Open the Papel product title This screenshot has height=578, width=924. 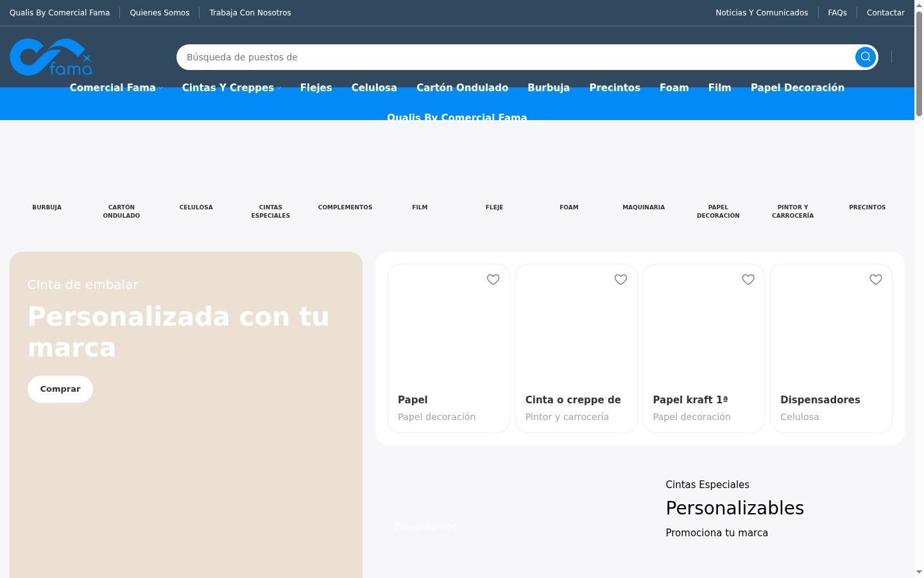[413, 399]
